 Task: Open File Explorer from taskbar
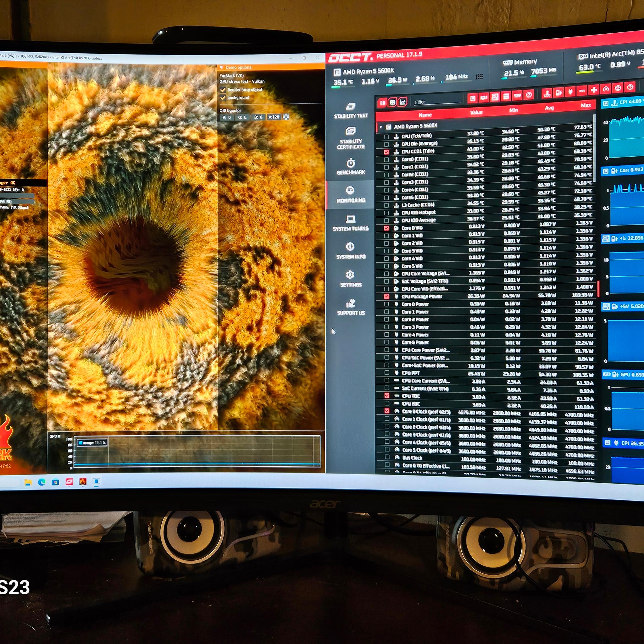tap(28, 482)
